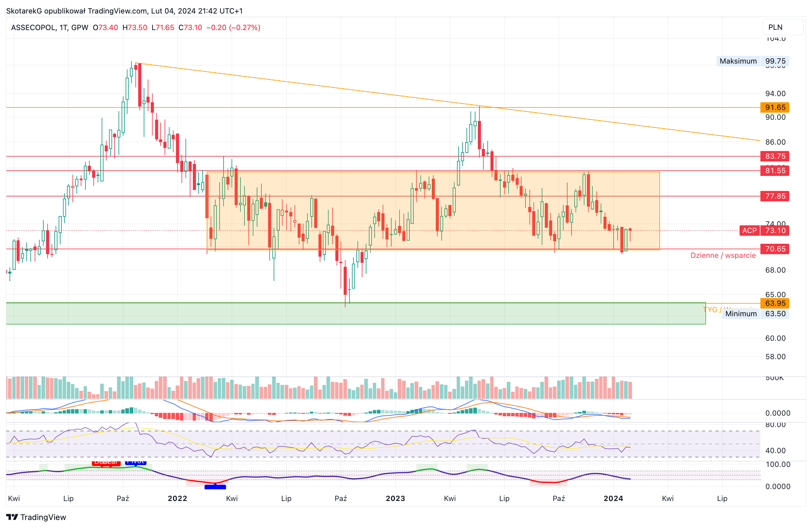The height and width of the screenshot is (528, 812).
Task: Click the publication header 'SkotarekG opublikował TradingView.com'
Action: click(76, 11)
